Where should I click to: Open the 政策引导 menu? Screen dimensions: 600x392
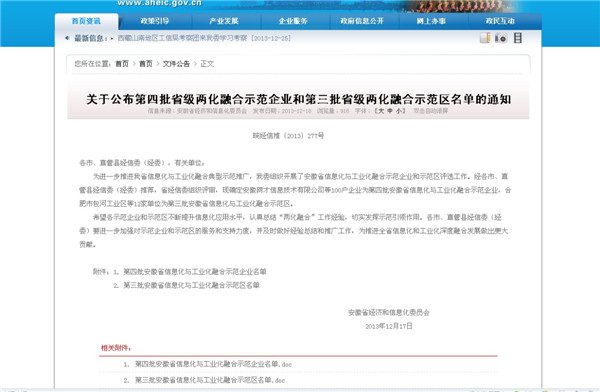155,21
